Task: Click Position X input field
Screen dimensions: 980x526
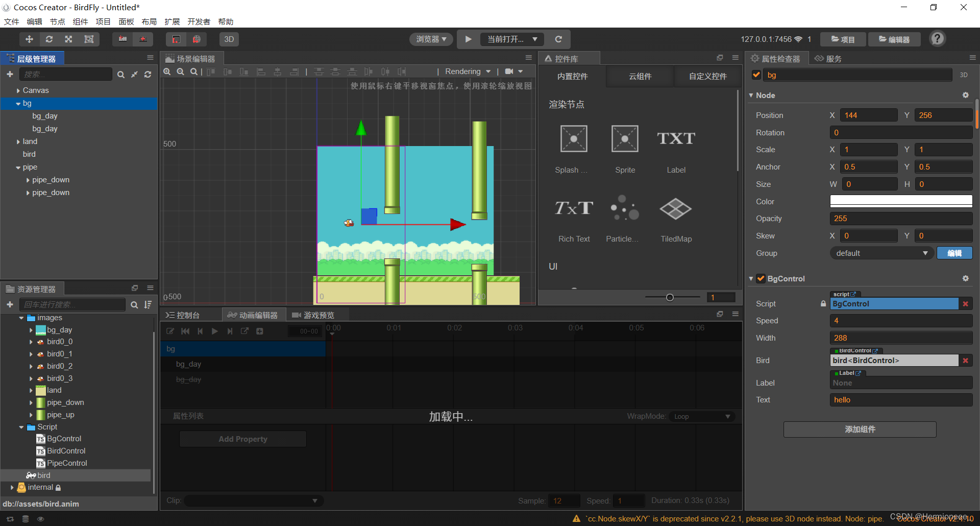Action: (x=868, y=115)
